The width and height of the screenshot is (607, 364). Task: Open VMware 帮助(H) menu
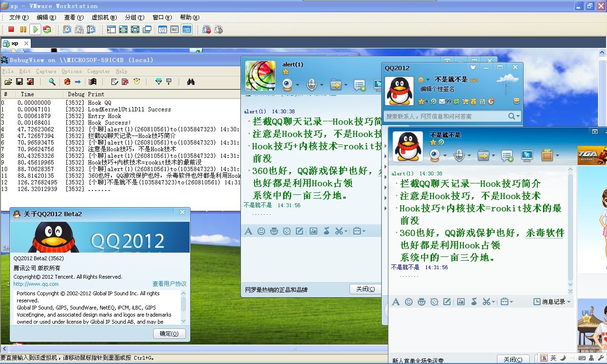pyautogui.click(x=190, y=18)
